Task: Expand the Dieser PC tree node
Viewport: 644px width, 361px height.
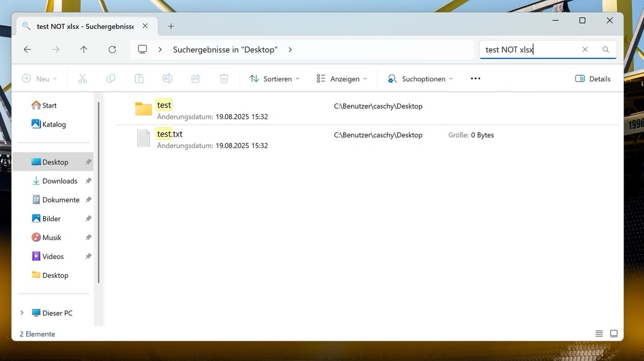Action: [x=21, y=313]
